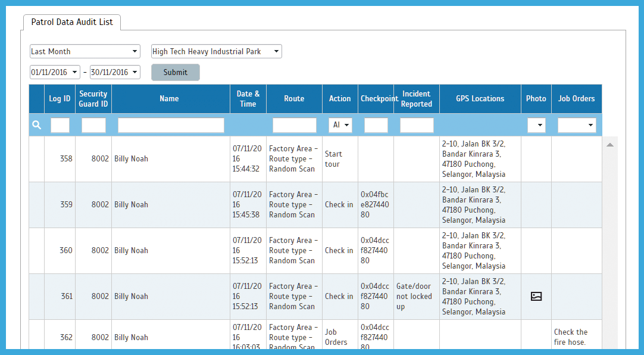Click log ID 358 cell
This screenshot has width=644, height=355.
coord(60,159)
